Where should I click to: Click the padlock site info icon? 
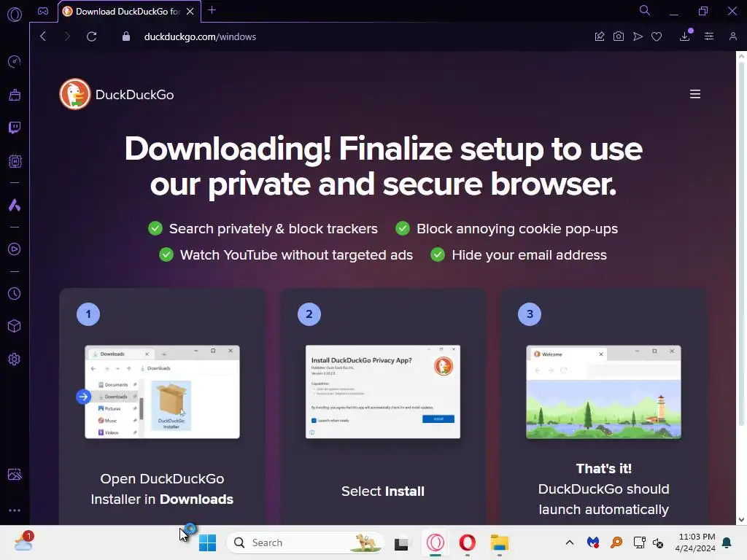[125, 36]
